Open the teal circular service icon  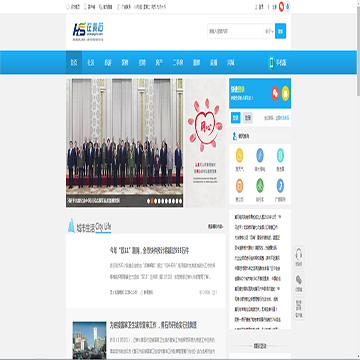(280, 155)
